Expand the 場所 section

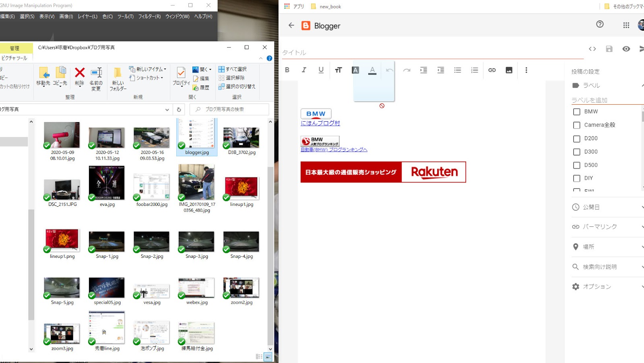click(608, 247)
